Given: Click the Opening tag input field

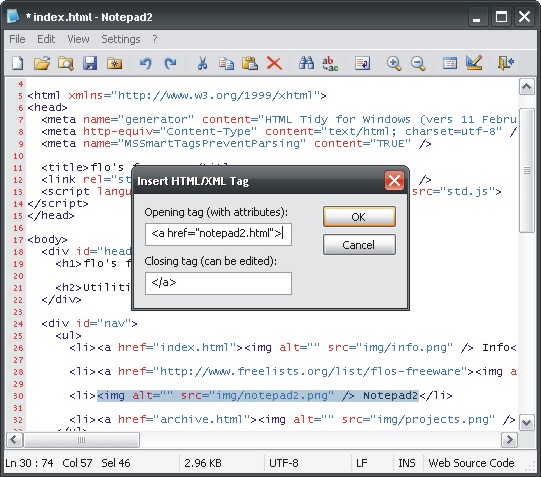Looking at the screenshot, I should pos(218,234).
